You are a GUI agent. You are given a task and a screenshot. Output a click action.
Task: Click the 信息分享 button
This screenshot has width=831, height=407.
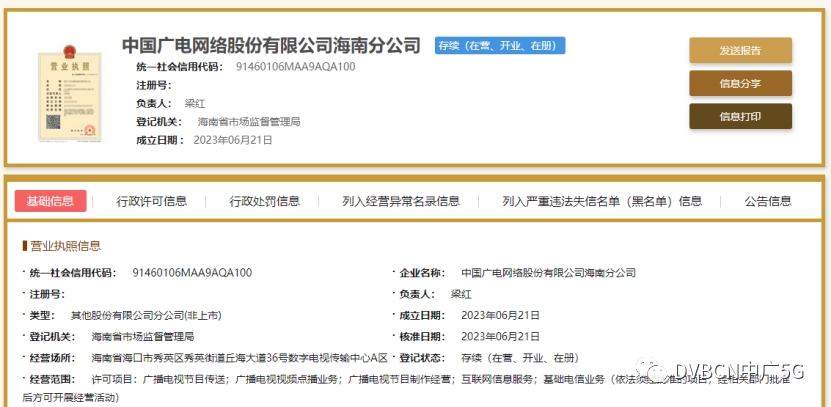(740, 83)
